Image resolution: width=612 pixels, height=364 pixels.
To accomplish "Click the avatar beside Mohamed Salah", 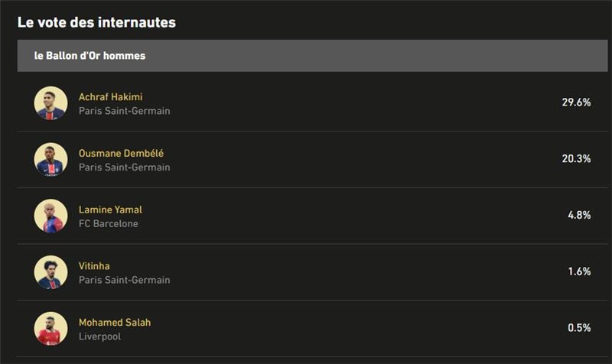I will tap(50, 329).
